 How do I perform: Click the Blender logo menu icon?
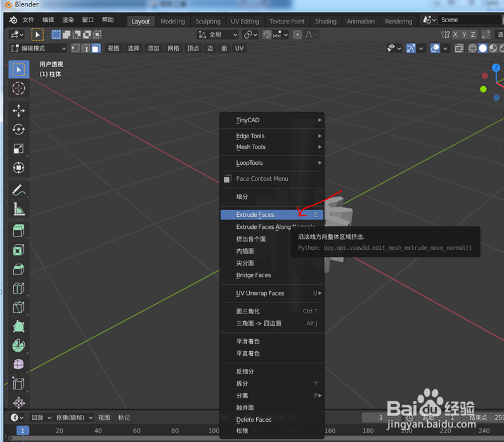pyautogui.click(x=13, y=20)
